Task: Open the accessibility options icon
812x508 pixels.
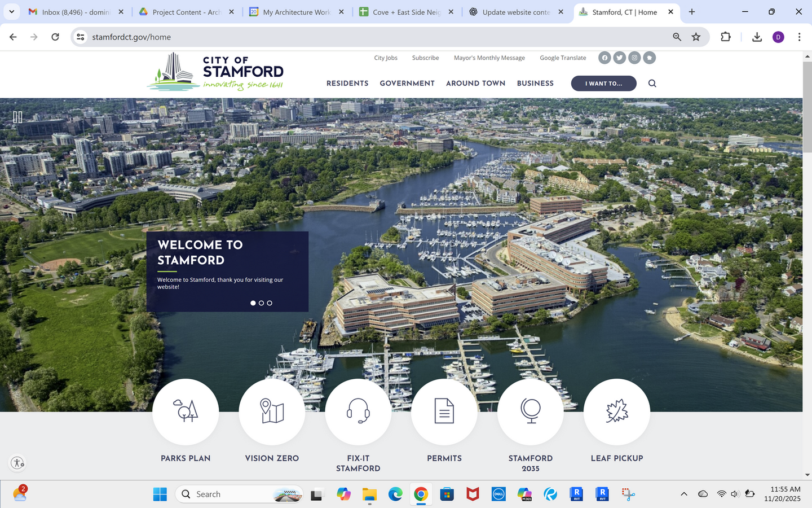Action: [x=17, y=463]
